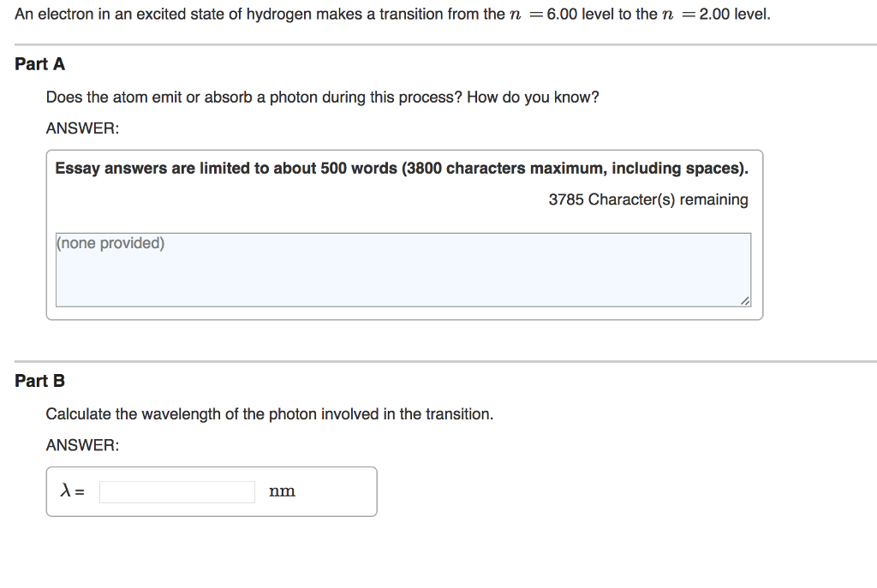
Task: Click the ANSWER label under Part B
Action: [x=82, y=445]
